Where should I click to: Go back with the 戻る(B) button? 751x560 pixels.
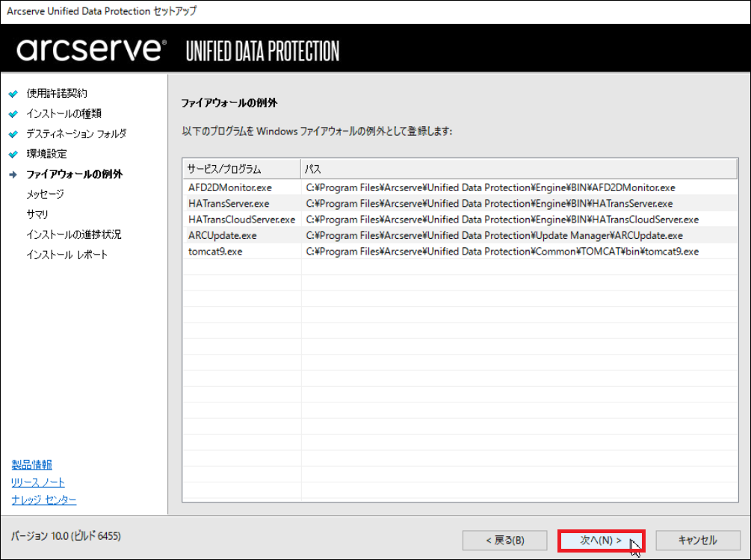tap(504, 541)
